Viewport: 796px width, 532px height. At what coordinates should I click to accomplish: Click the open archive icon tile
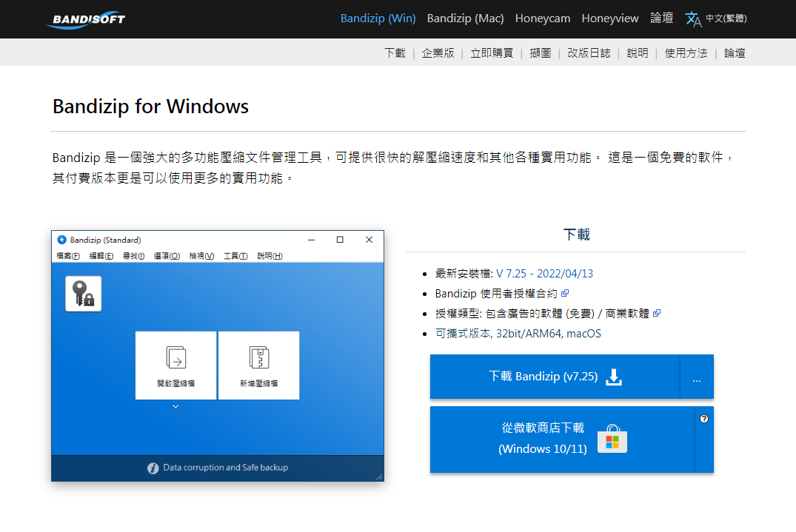[175, 365]
